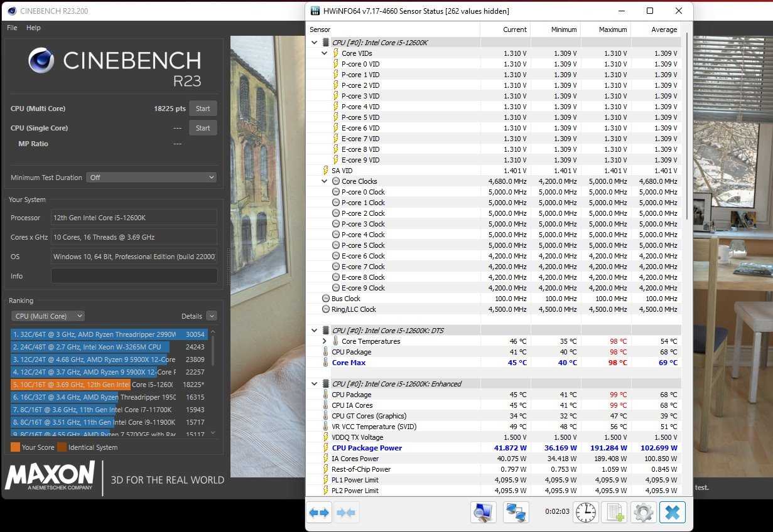The height and width of the screenshot is (532, 773).
Task: Reset the HWiNFO timer clock icon
Action: pos(585,513)
